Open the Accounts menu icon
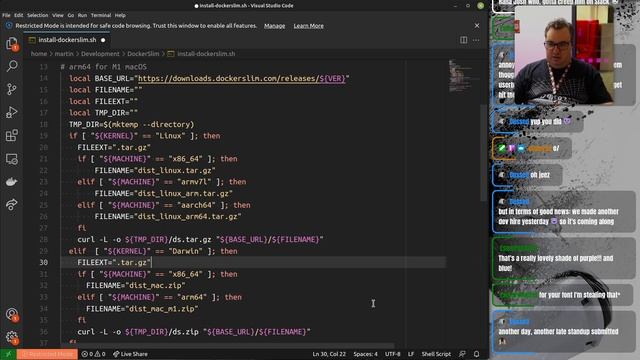Viewport: 640px width, 360px height. click(x=11, y=314)
